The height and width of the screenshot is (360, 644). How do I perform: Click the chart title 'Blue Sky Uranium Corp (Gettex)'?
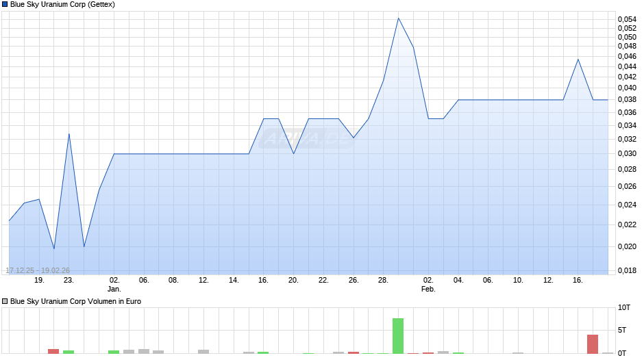[x=62, y=5]
